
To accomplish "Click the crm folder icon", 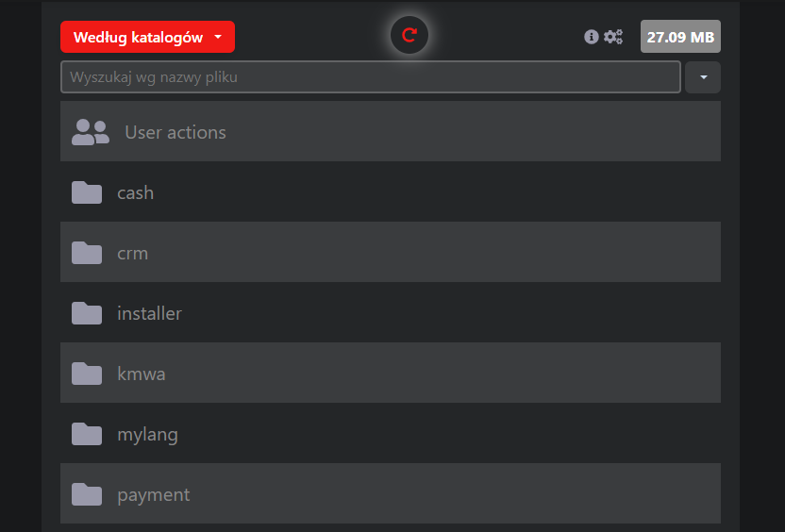I will 87,253.
